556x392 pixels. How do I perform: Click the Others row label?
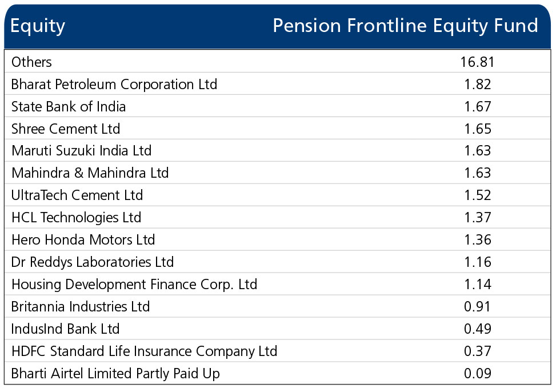31,62
